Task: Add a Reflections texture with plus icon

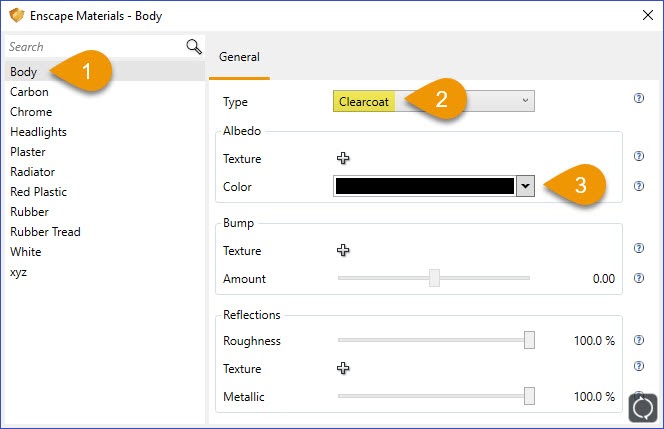Action: click(x=343, y=368)
